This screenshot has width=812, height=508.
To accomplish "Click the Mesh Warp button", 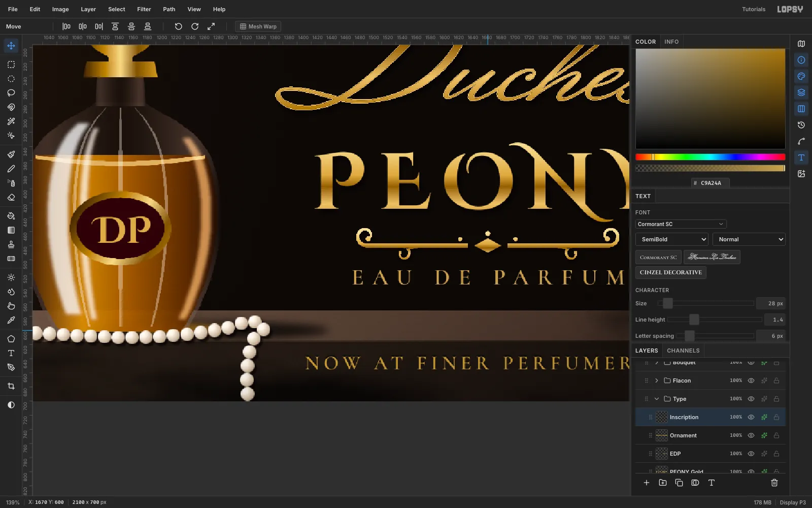I will 258,26.
